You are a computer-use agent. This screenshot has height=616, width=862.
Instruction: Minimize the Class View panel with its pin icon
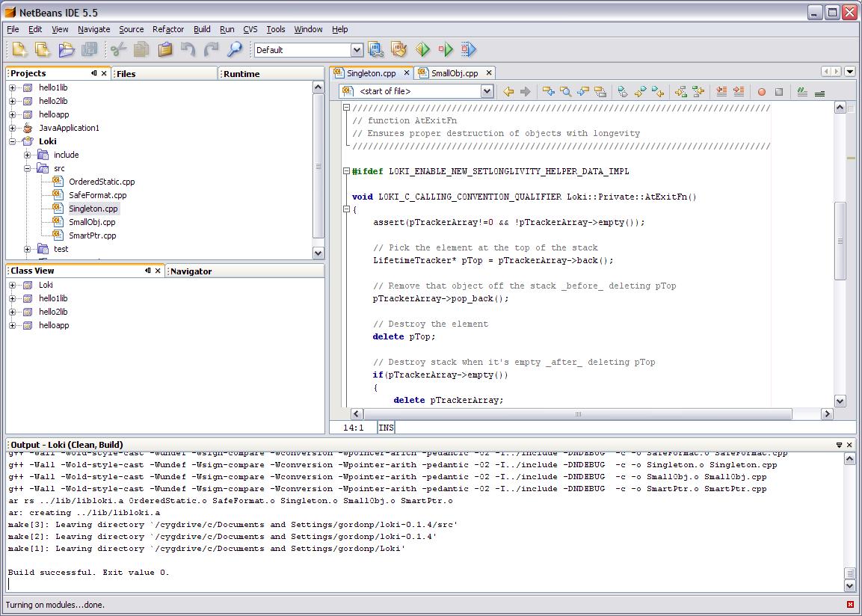(147, 271)
